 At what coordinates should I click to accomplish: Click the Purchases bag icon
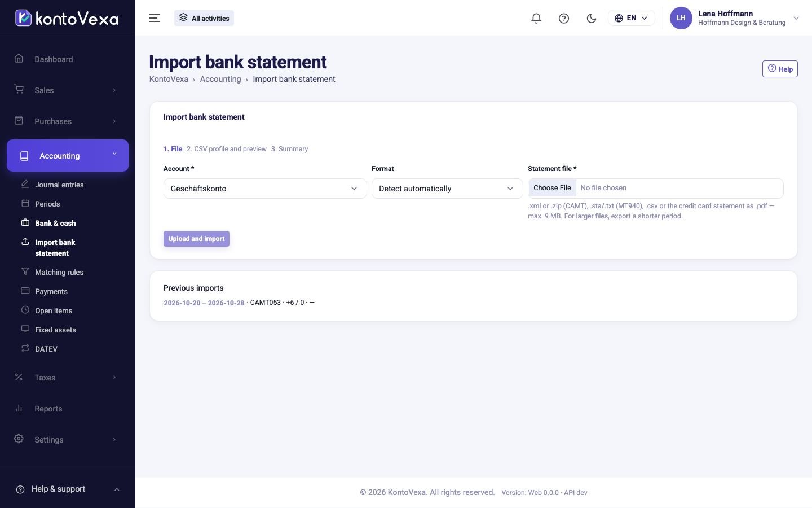click(x=19, y=120)
